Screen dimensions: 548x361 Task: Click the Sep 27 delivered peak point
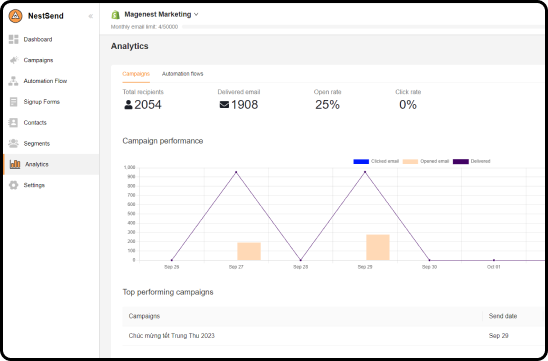coord(236,172)
